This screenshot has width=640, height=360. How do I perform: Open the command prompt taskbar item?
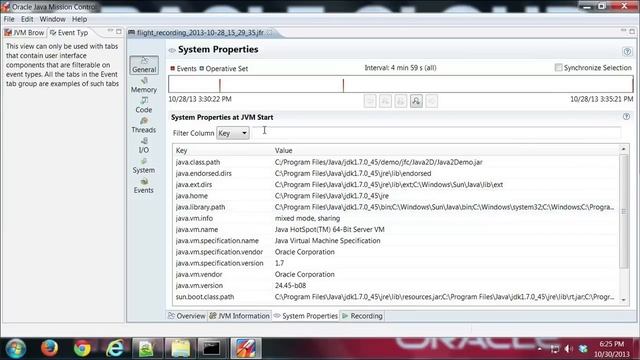[212, 348]
